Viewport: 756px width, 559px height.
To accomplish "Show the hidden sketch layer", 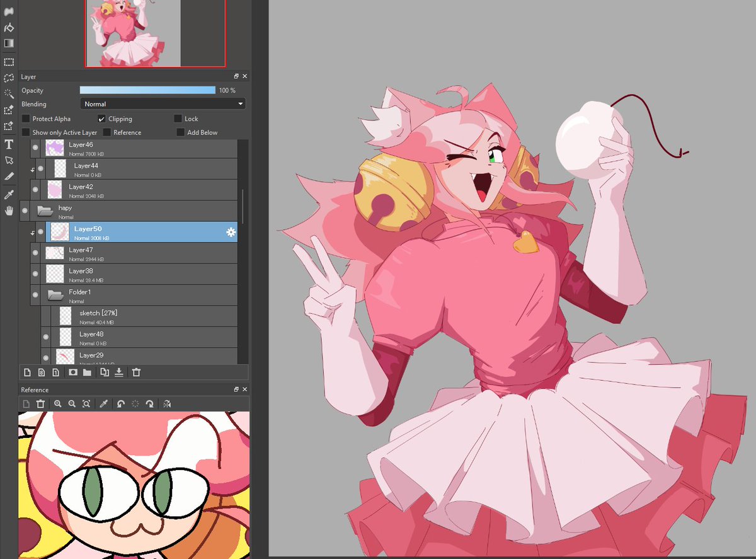I will [x=46, y=316].
